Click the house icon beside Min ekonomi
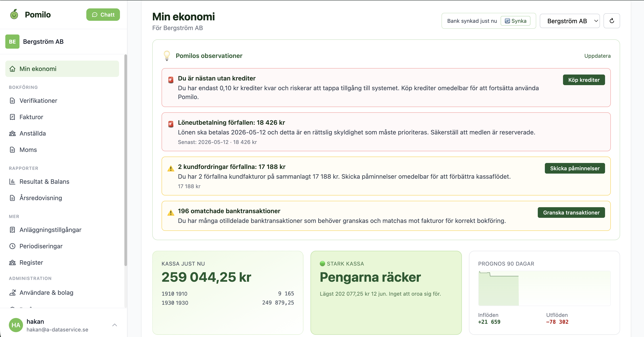 [12, 69]
